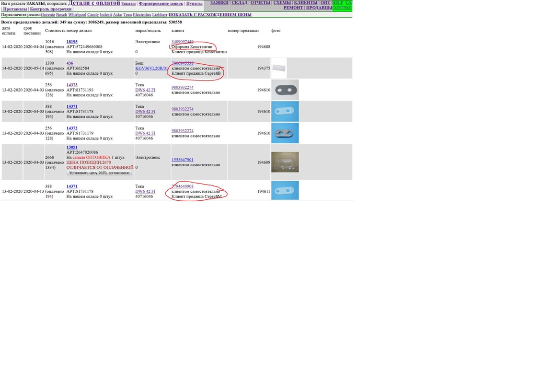Select the Liebherr brand filter
Image resolution: width=553 pixels, height=392 pixels.
pos(160,15)
